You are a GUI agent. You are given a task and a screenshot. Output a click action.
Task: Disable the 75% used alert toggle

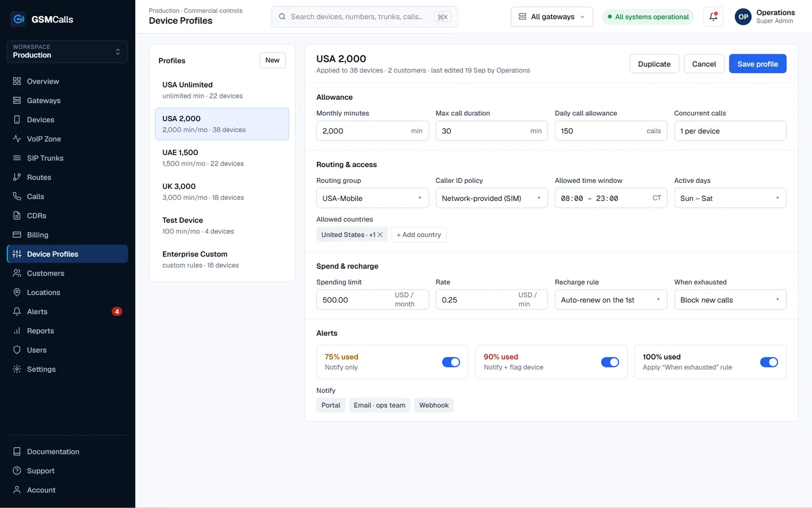[451, 362]
